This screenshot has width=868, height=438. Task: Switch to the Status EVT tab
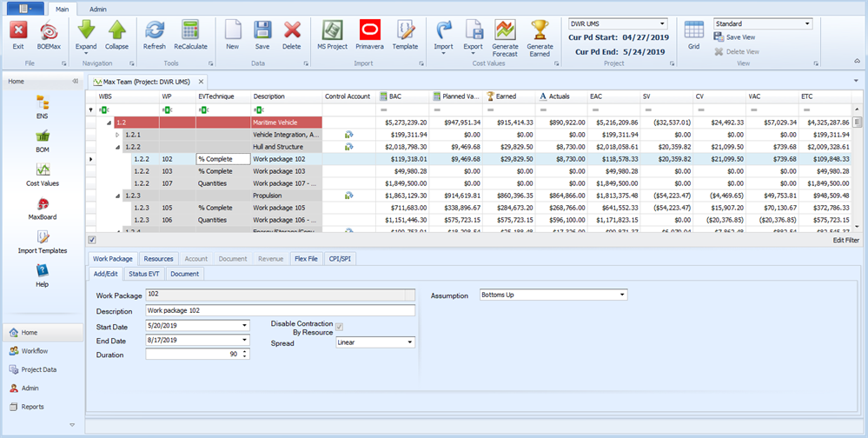(x=143, y=274)
